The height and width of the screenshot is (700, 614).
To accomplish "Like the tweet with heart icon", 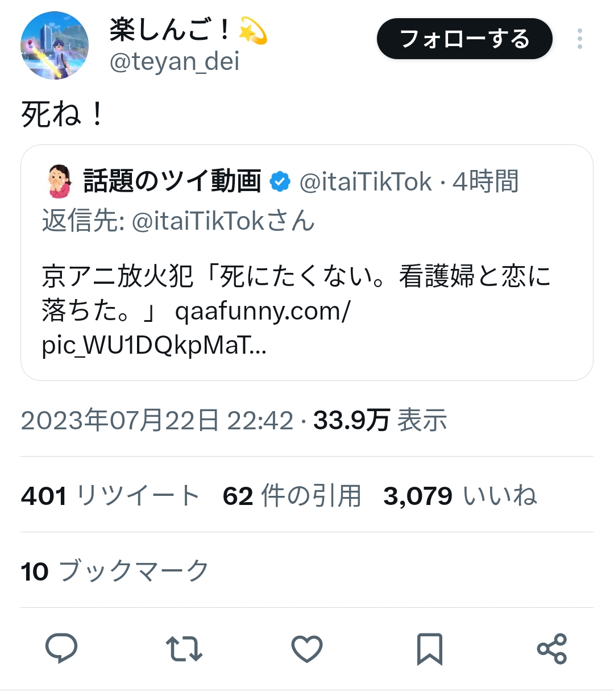I will point(307,649).
